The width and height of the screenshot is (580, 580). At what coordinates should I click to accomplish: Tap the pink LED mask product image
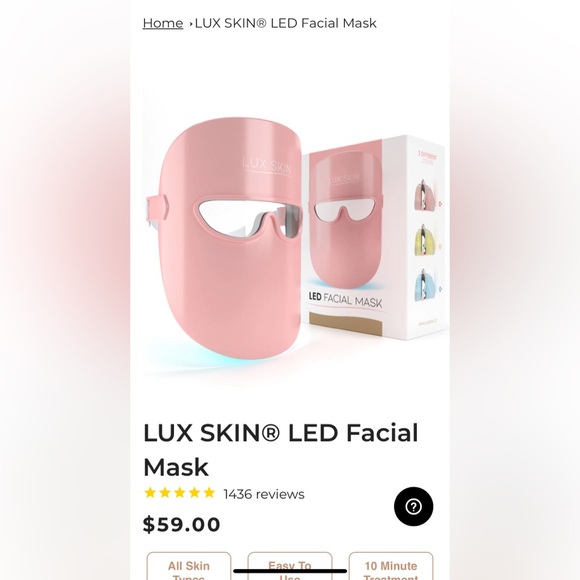pyautogui.click(x=225, y=242)
